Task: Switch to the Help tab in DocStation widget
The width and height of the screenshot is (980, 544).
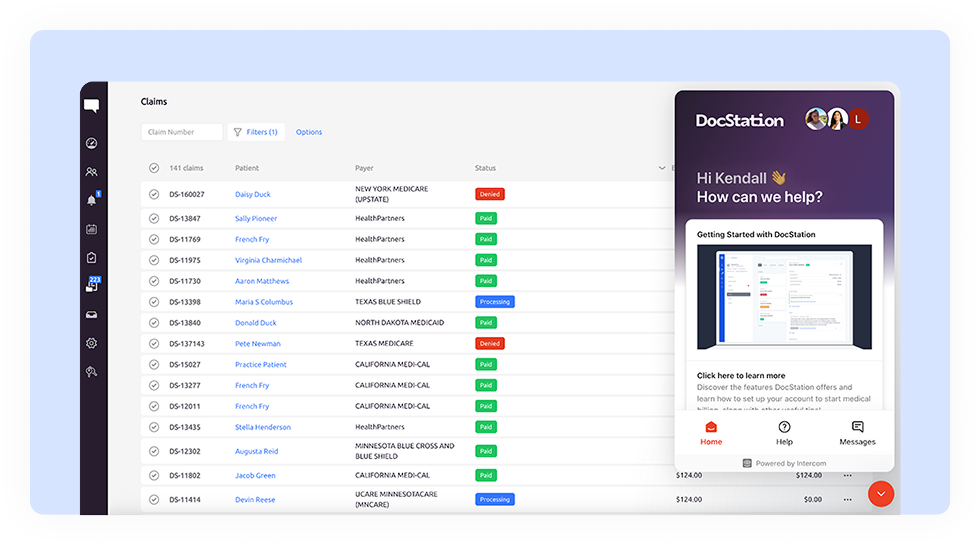Action: click(x=784, y=432)
